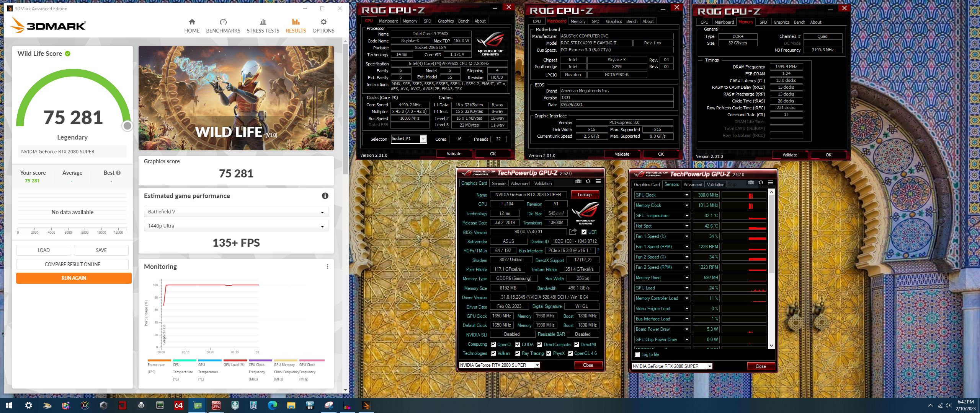The height and width of the screenshot is (413, 980).
Task: Open SPD tab in the Memory CPU-Z window
Action: coord(763,22)
